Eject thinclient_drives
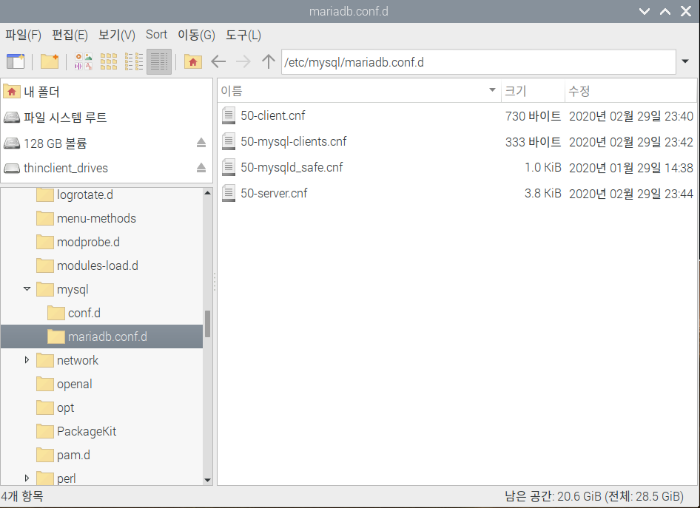This screenshot has width=700, height=508. [201, 168]
